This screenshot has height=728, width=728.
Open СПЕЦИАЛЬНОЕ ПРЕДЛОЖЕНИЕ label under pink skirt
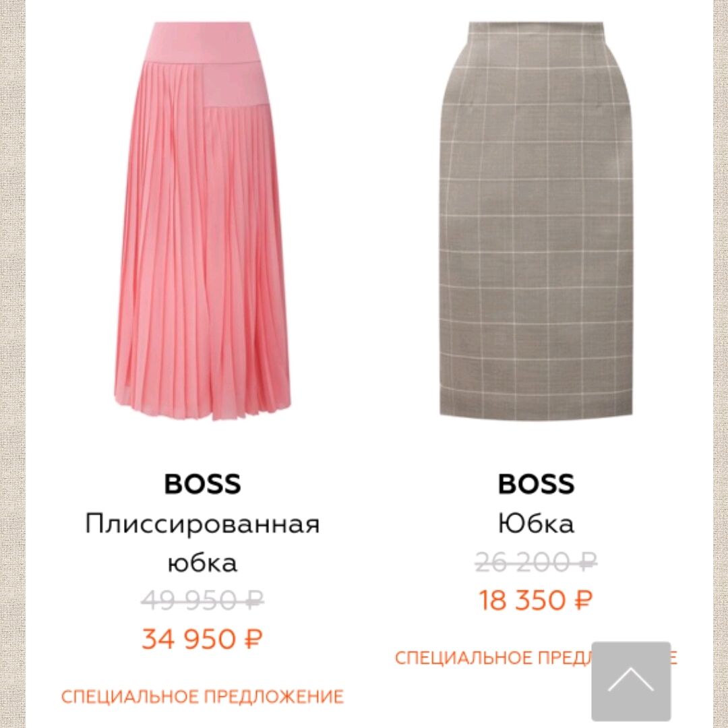[202, 696]
